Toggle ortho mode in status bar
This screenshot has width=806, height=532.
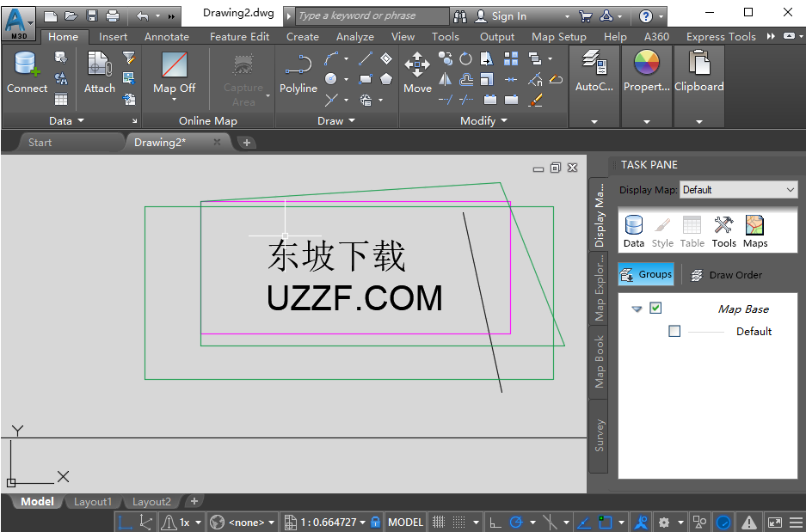coord(495,523)
